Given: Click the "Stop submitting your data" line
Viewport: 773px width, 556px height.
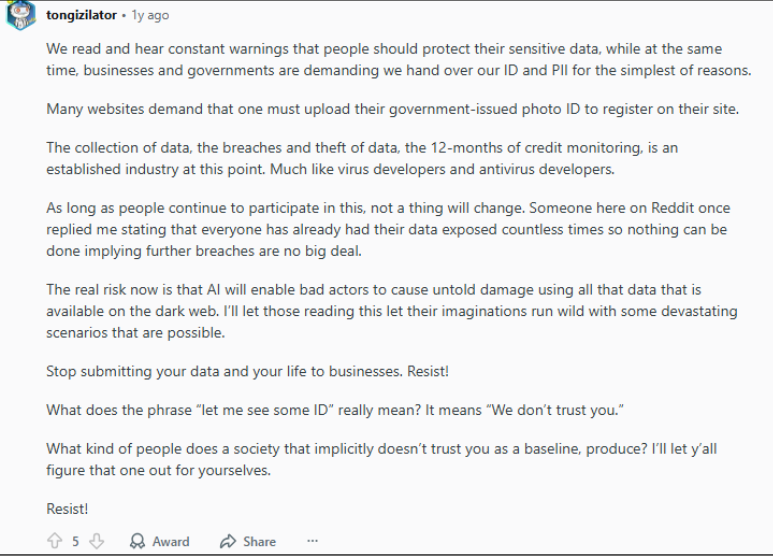Looking at the screenshot, I should point(247,371).
